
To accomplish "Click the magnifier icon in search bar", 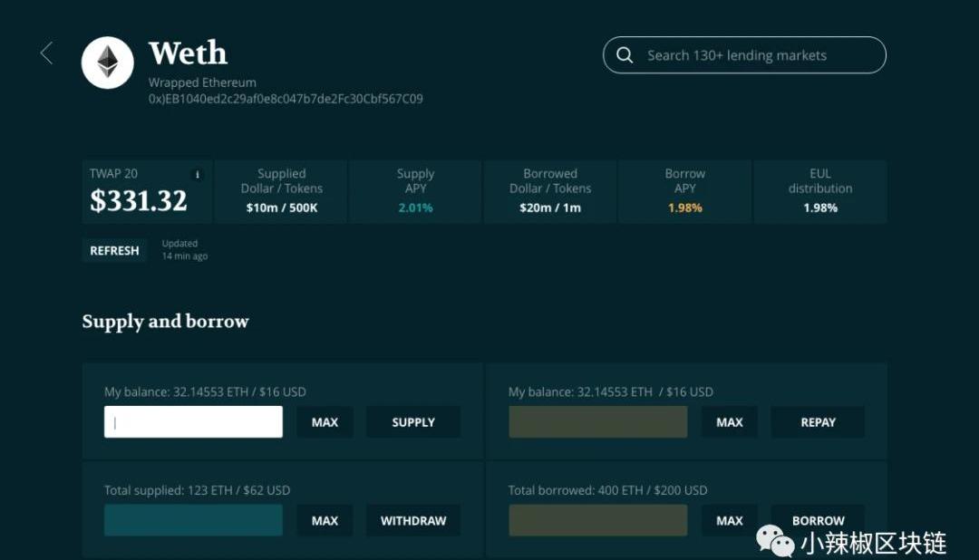I will (625, 55).
